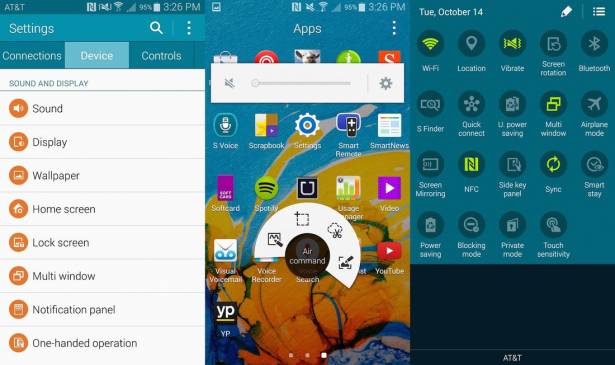
Task: Open the Display settings entry
Action: tap(102, 142)
